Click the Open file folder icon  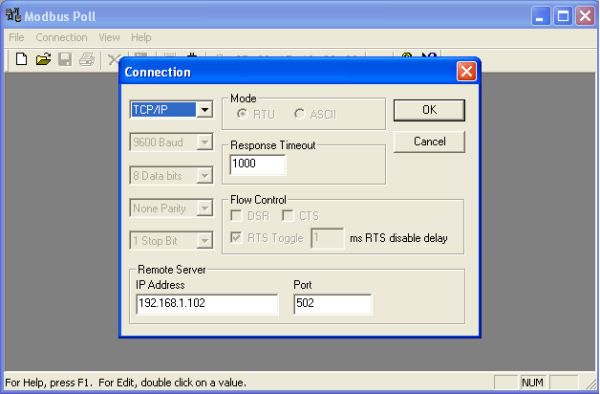[x=43, y=59]
